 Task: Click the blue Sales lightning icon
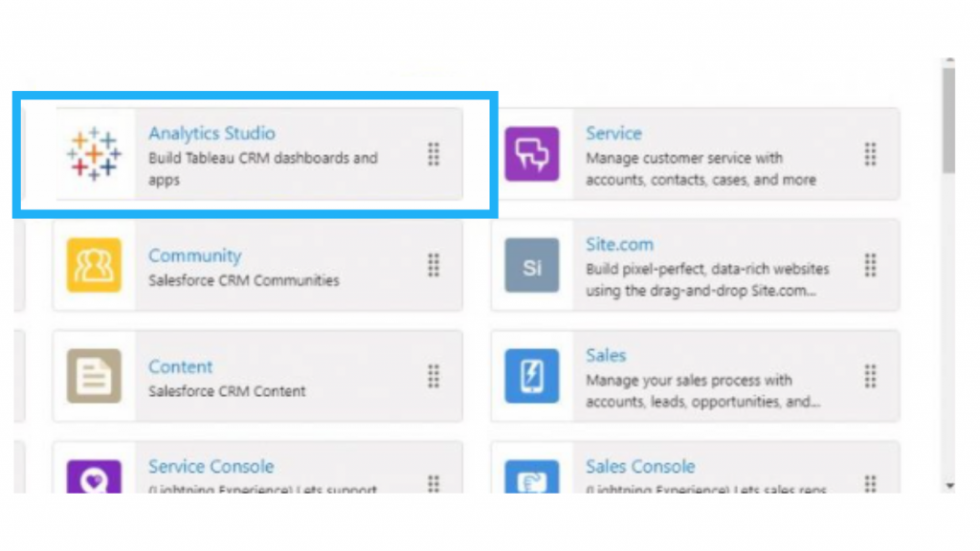tap(532, 376)
